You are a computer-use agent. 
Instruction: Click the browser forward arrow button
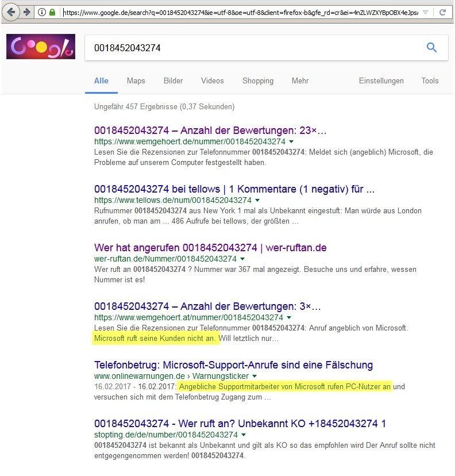(x=26, y=12)
